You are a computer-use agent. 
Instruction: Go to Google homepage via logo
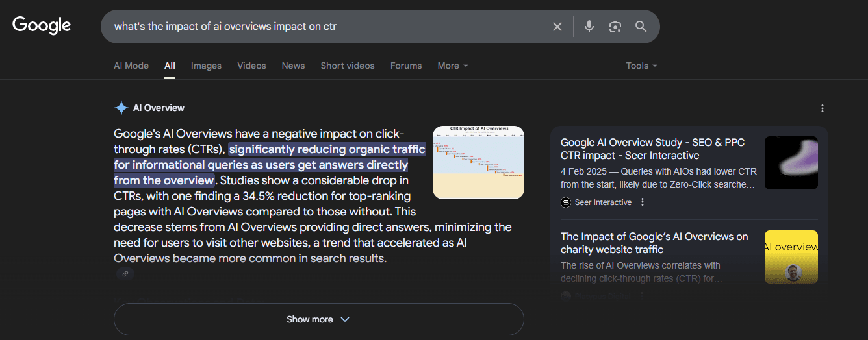point(42,25)
